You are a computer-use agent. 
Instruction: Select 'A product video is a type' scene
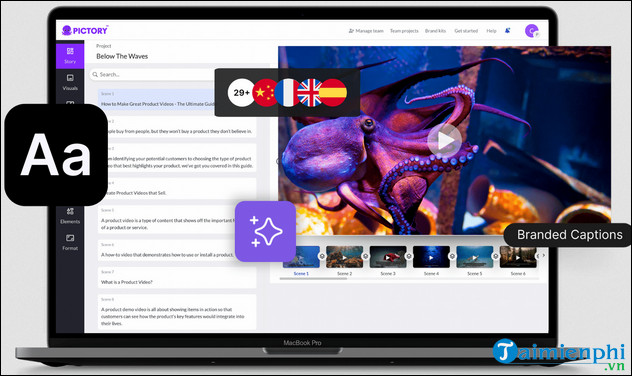(177, 219)
